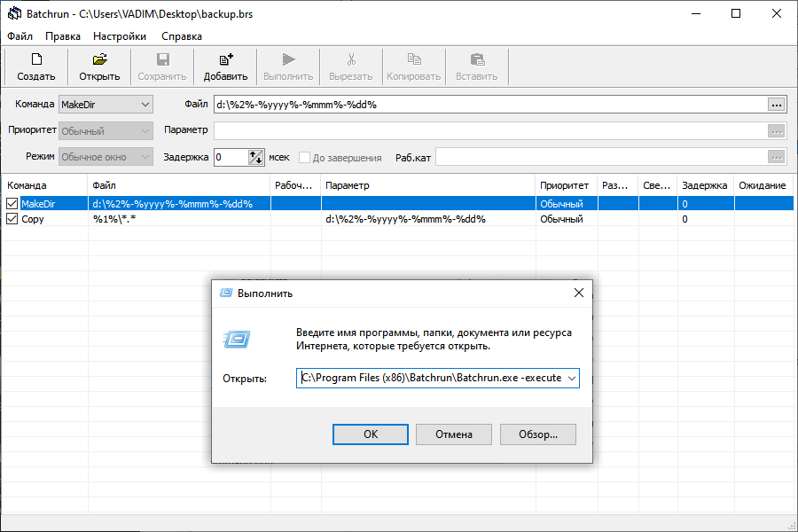The image size is (798, 532).
Task: Open the Настройки menu
Action: click(x=120, y=36)
